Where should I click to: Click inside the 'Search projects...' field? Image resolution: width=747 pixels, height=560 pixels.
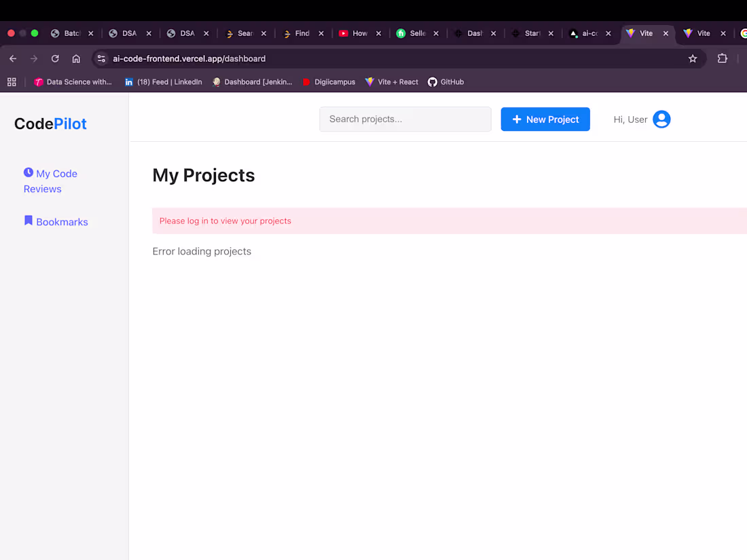[x=405, y=119]
